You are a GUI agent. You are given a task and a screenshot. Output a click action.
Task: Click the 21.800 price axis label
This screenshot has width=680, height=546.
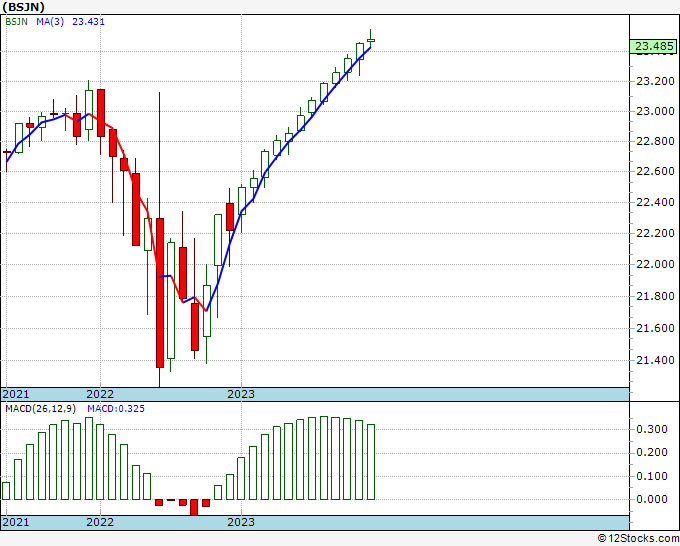(655, 296)
